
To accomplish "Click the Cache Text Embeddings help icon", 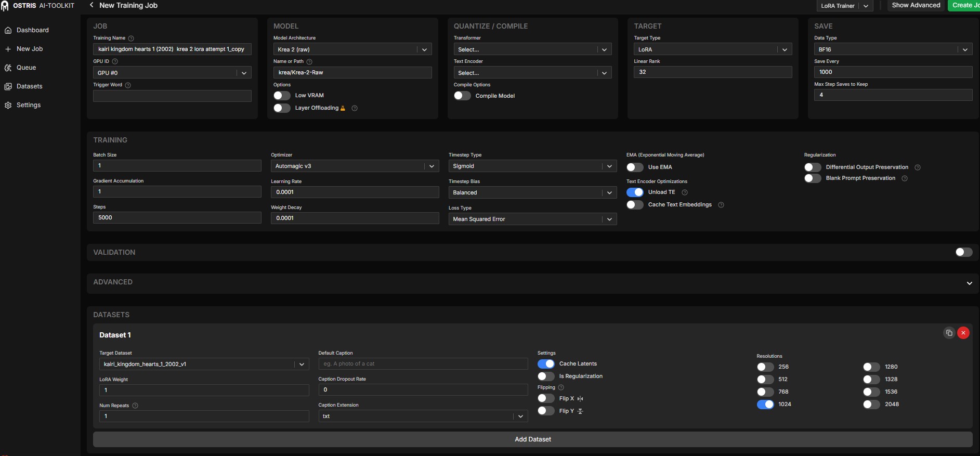I will [721, 205].
